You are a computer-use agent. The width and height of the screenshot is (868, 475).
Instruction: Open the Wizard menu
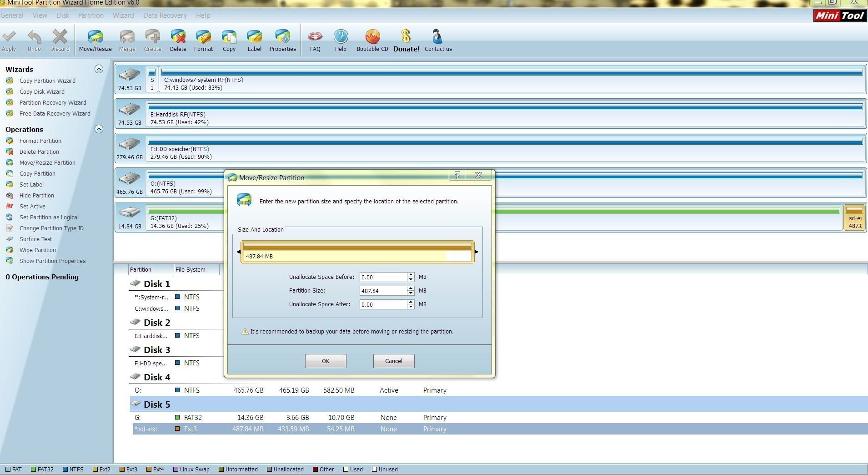coord(123,15)
